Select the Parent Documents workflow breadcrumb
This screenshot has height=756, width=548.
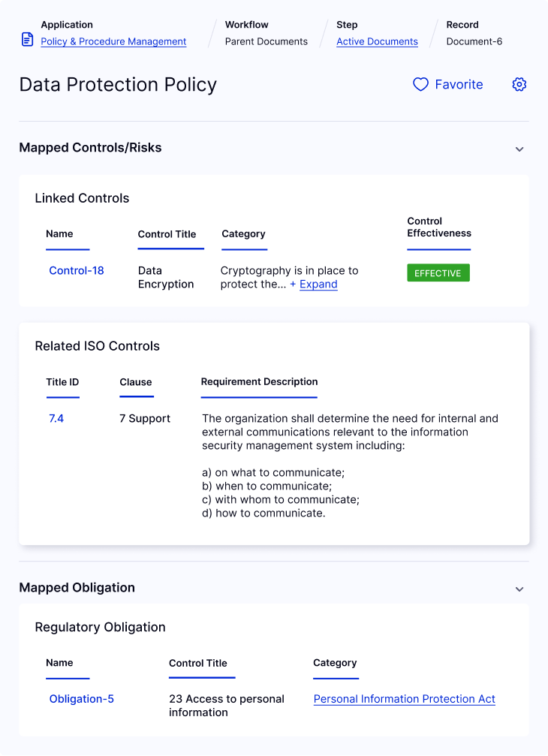coord(266,41)
